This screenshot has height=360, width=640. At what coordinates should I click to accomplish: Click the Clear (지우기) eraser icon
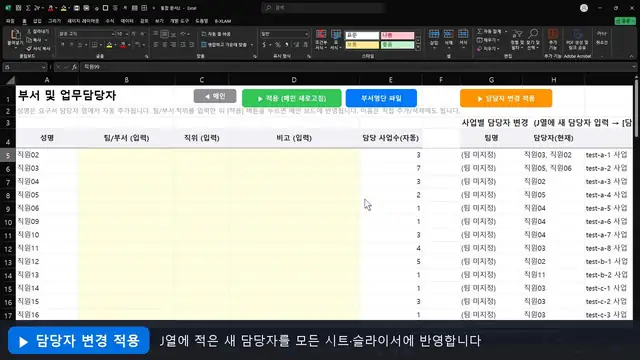(x=480, y=49)
